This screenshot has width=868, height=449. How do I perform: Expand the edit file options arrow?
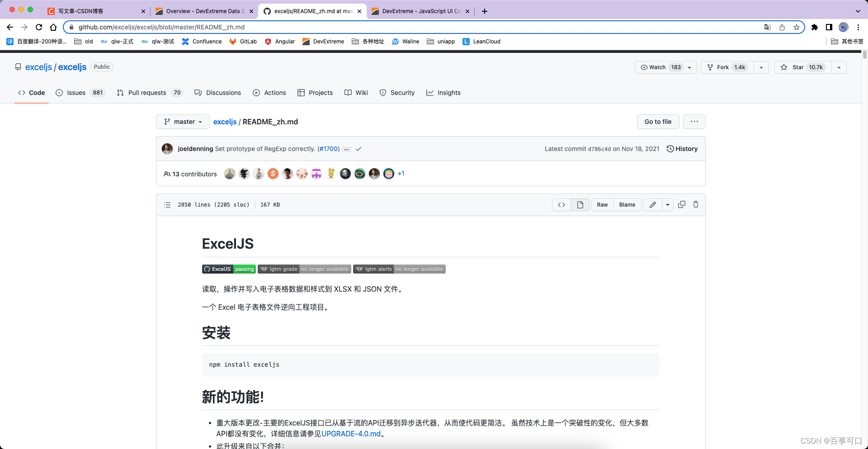tap(668, 205)
